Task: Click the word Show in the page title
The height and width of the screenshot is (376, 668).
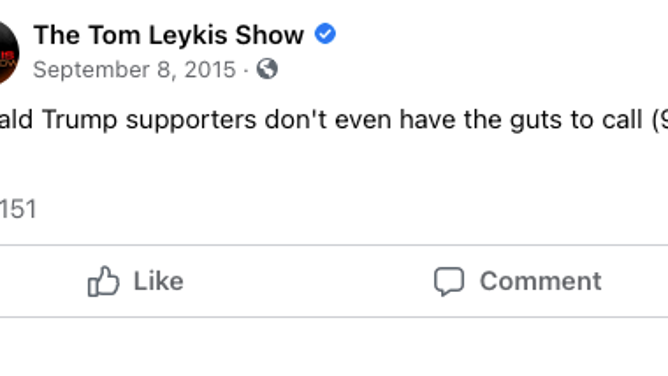Action: coord(270,34)
